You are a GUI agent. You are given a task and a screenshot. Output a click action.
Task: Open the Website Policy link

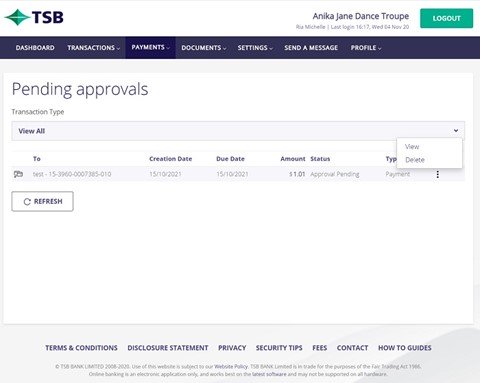pyautogui.click(x=231, y=366)
